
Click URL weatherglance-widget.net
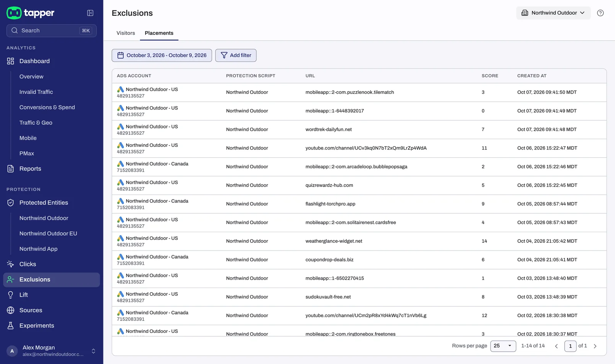[x=334, y=241]
